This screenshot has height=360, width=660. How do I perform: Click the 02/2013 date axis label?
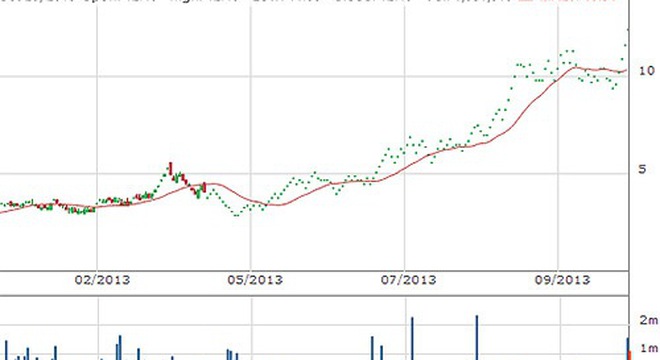102,280
